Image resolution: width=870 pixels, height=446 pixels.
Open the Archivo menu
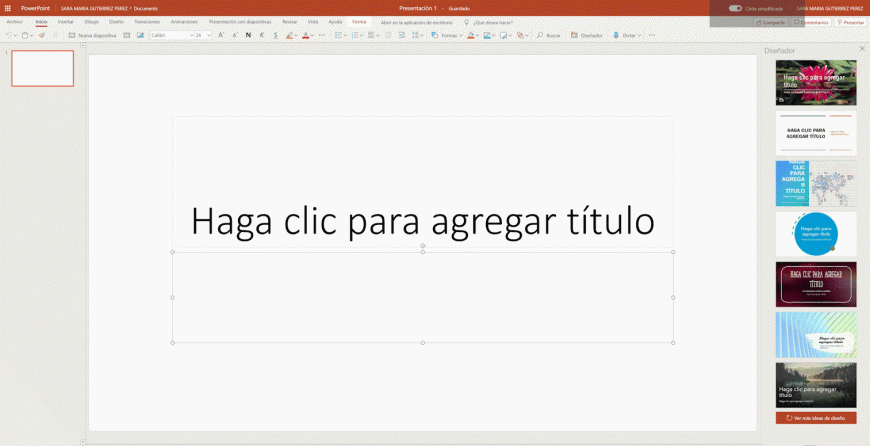click(x=14, y=22)
